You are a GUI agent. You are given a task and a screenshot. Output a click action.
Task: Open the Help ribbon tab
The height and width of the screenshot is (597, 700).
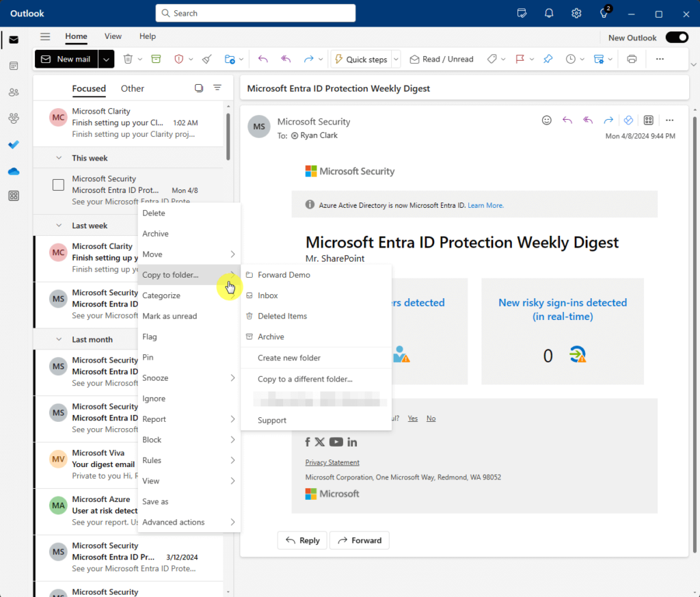[x=148, y=36]
